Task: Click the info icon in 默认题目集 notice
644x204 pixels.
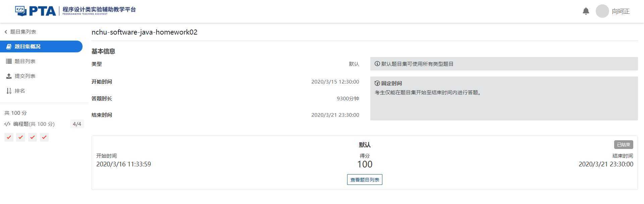Action: [377, 64]
